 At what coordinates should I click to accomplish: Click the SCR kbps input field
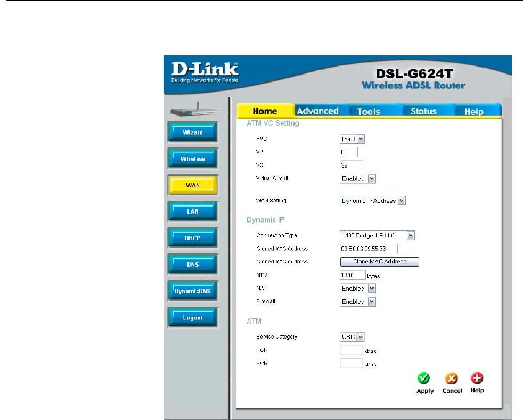point(351,364)
